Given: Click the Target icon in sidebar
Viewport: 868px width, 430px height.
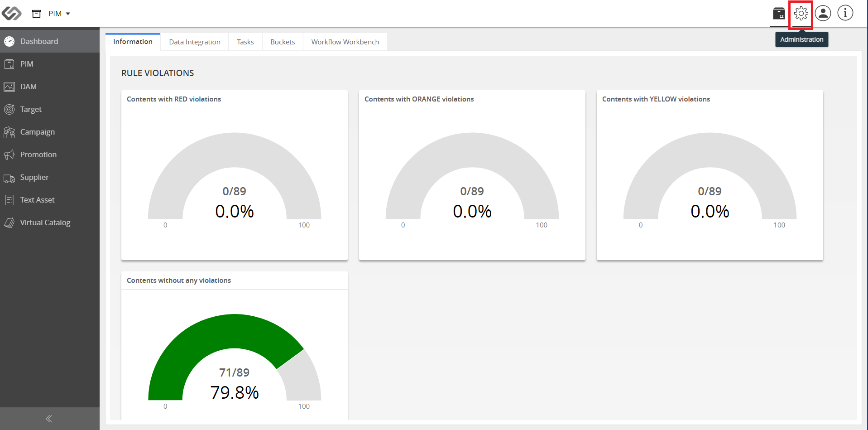Looking at the screenshot, I should (x=10, y=109).
